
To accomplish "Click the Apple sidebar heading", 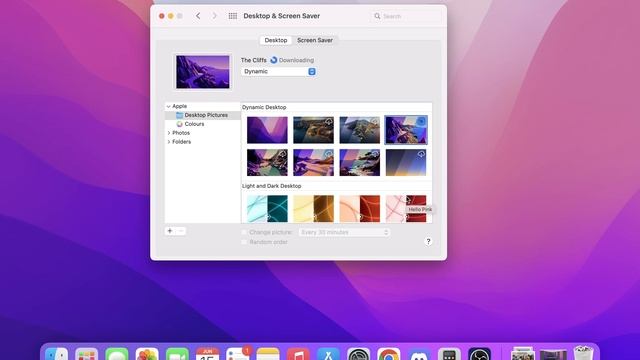I will click(180, 106).
